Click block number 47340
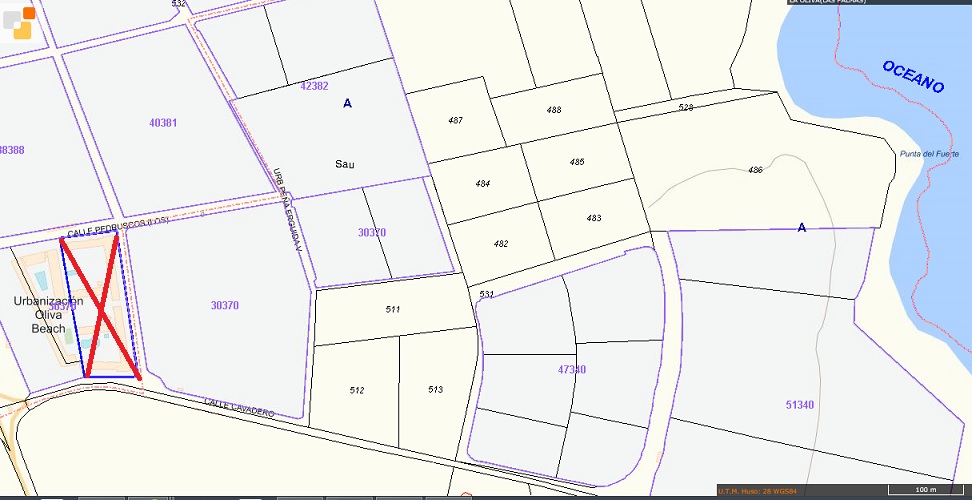Screen dimensions: 972x500 pos(571,370)
